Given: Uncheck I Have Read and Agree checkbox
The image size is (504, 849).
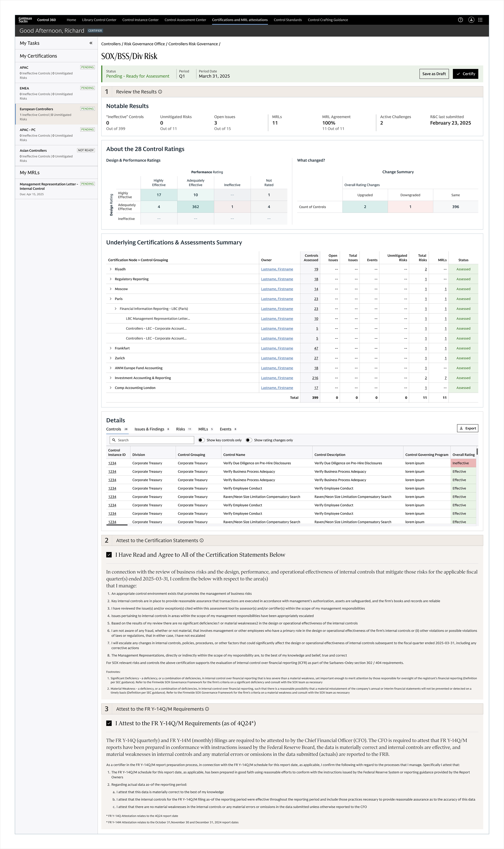Looking at the screenshot, I should [109, 554].
